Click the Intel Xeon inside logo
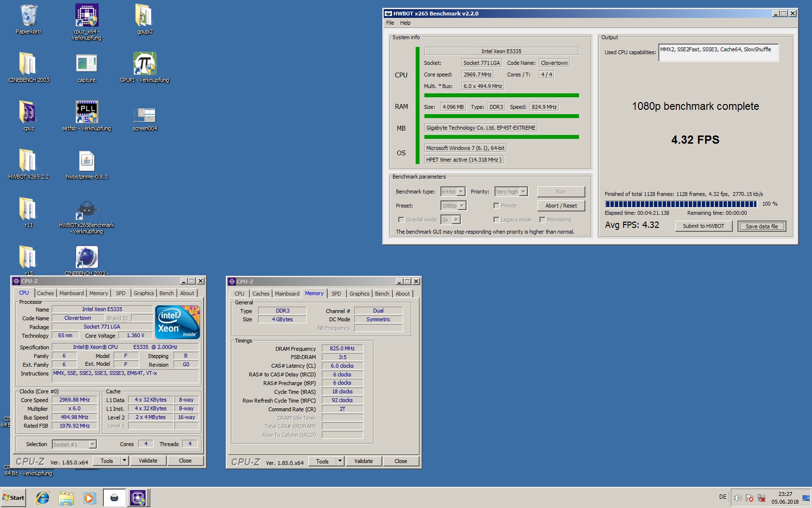812x508 pixels. click(177, 322)
